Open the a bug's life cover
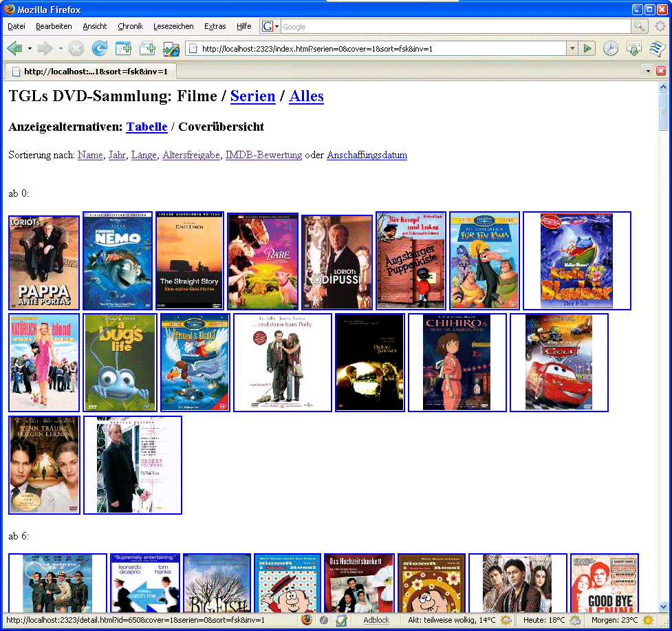The width and height of the screenshot is (672, 631). click(x=120, y=363)
